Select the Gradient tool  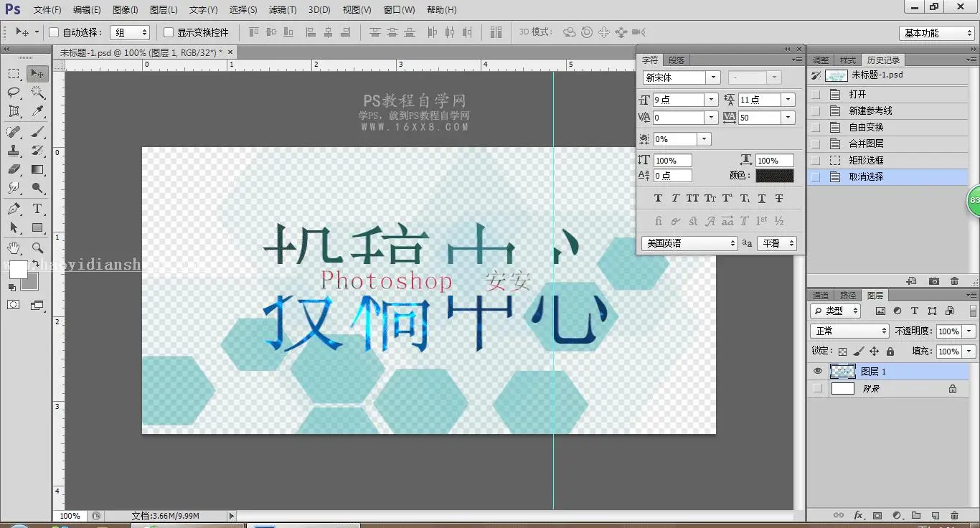pyautogui.click(x=38, y=169)
